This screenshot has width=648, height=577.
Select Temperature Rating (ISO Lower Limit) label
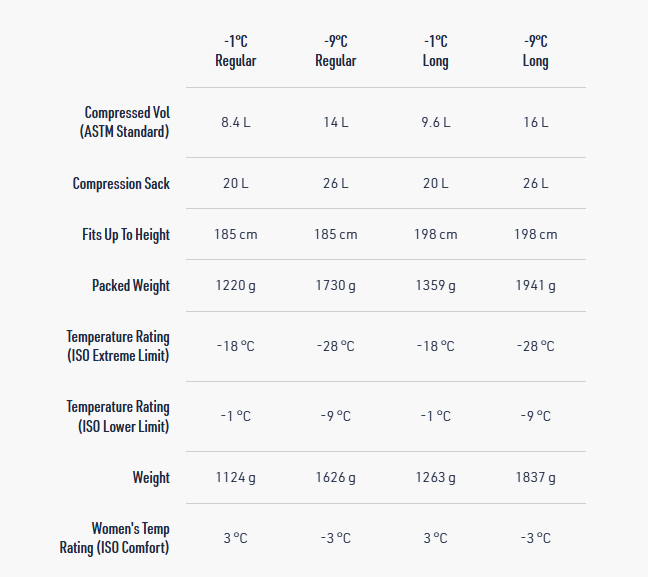pos(118,416)
